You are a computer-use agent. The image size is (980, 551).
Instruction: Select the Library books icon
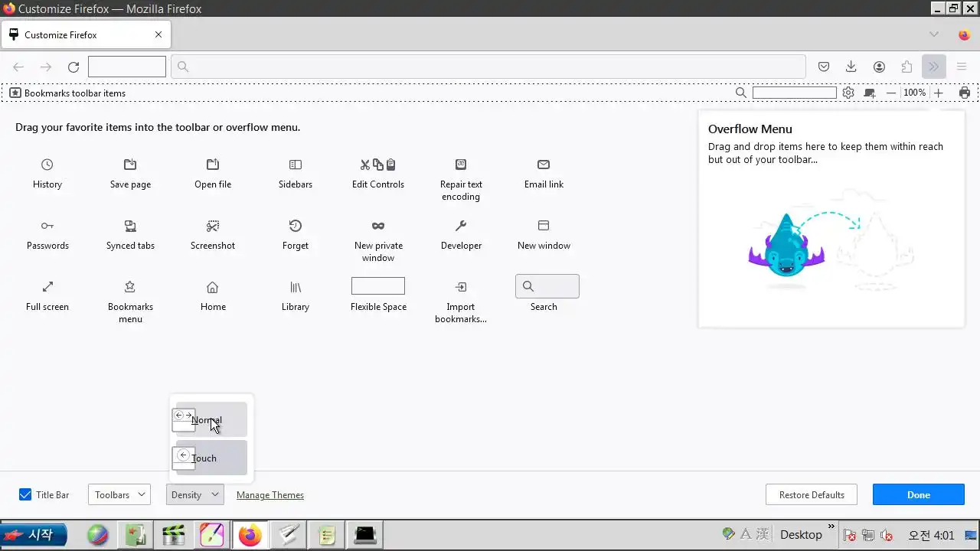pos(296,287)
